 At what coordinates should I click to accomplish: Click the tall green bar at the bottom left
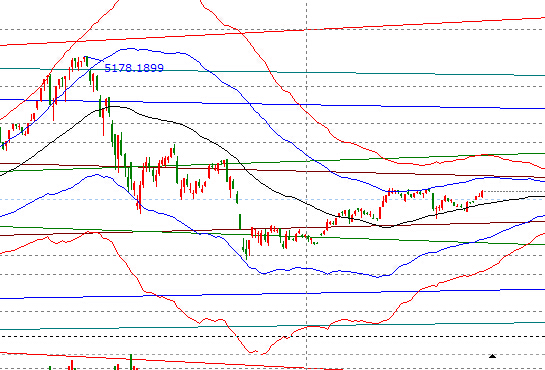tap(131, 362)
